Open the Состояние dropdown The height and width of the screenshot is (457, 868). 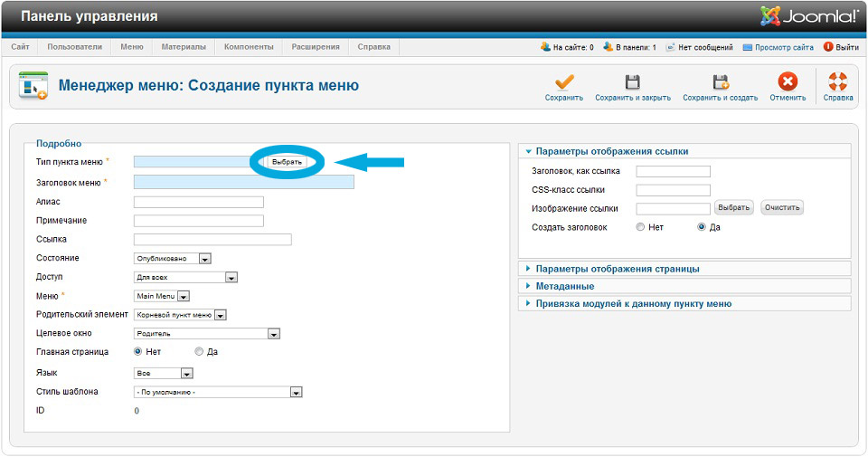pyautogui.click(x=172, y=259)
